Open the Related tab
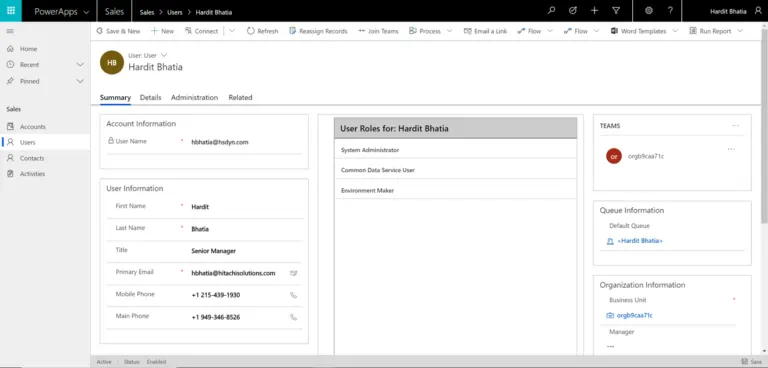The image size is (768, 368). coord(240,98)
